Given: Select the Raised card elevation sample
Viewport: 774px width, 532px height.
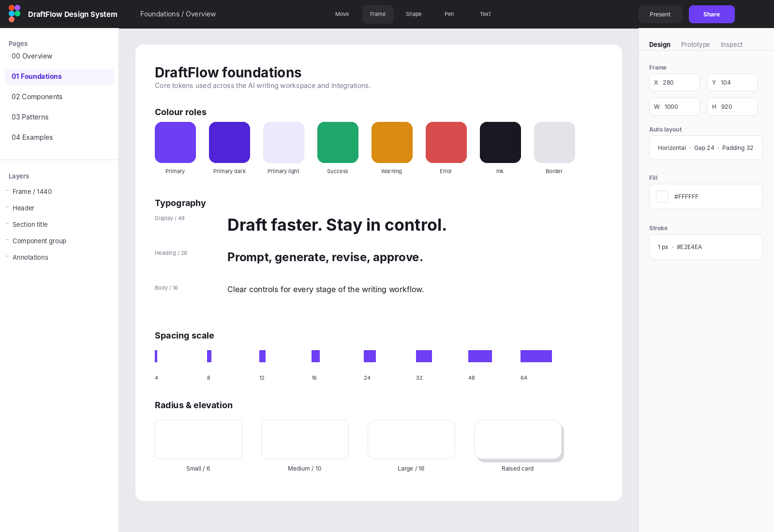Looking at the screenshot, I should coord(518,439).
